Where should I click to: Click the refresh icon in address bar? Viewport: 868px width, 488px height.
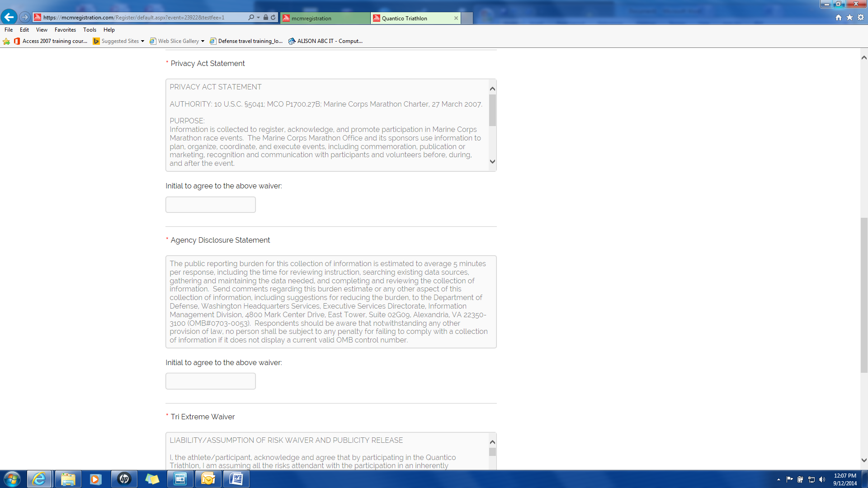click(273, 17)
